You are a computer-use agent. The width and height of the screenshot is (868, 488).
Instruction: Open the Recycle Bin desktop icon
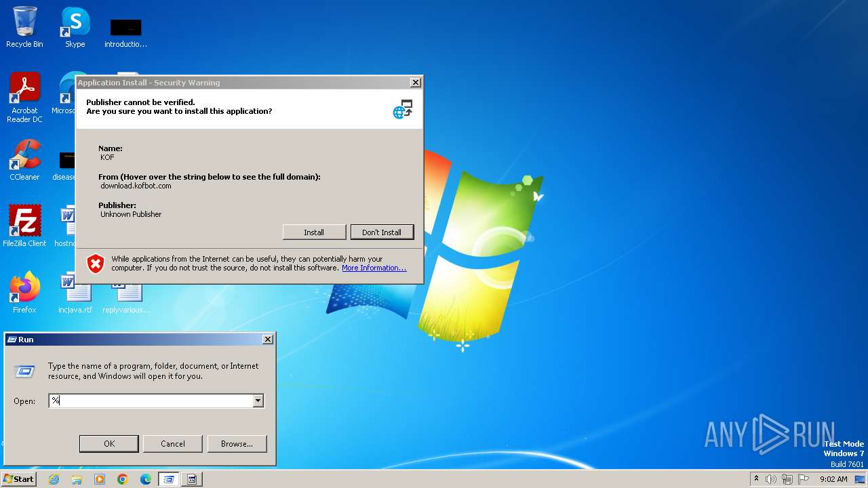click(x=24, y=27)
